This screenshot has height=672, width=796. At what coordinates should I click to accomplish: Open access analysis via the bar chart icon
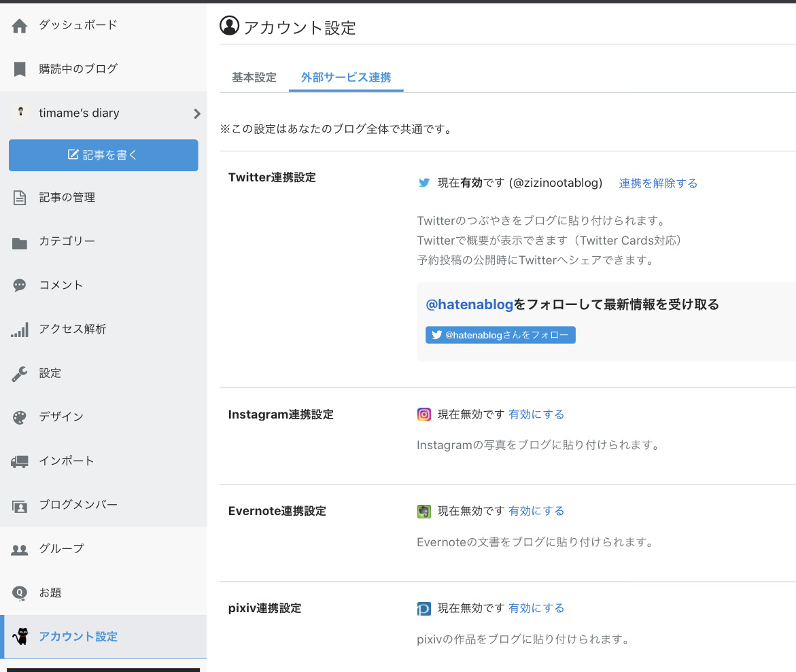[20, 329]
